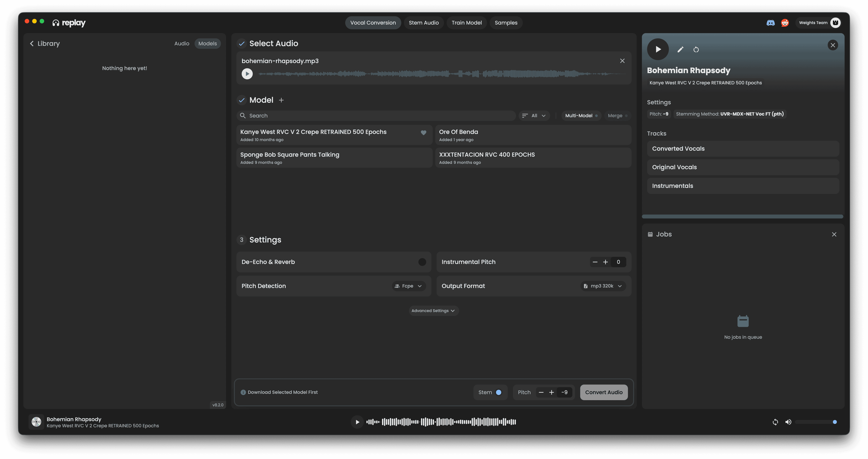The width and height of the screenshot is (868, 459).
Task: Favorite the Kanye West RVC model
Action: coord(424,133)
